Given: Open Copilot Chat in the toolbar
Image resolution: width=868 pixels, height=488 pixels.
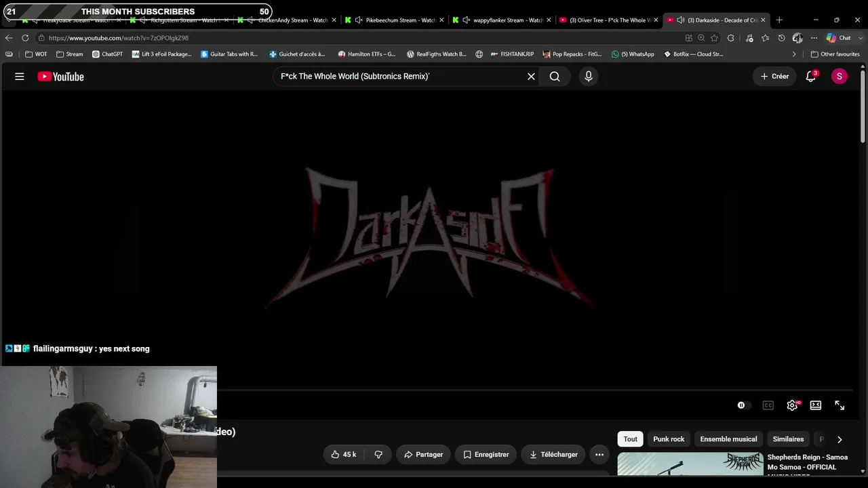Looking at the screenshot, I should 839,38.
